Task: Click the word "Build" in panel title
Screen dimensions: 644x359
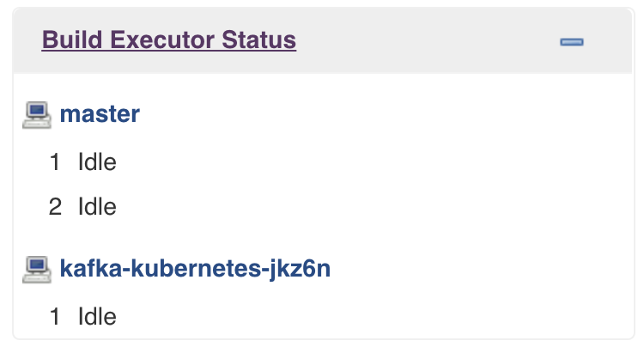Action: click(70, 40)
